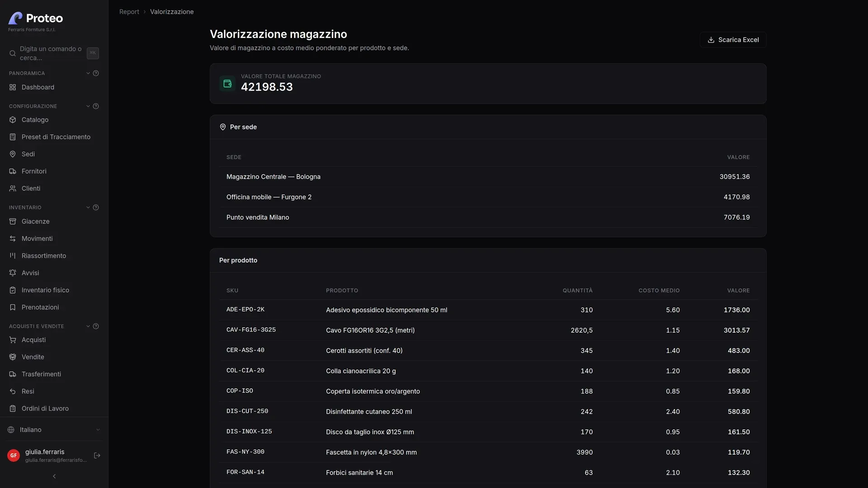Collapse the Configurazione section chevron
The height and width of the screenshot is (488, 868).
click(88, 106)
